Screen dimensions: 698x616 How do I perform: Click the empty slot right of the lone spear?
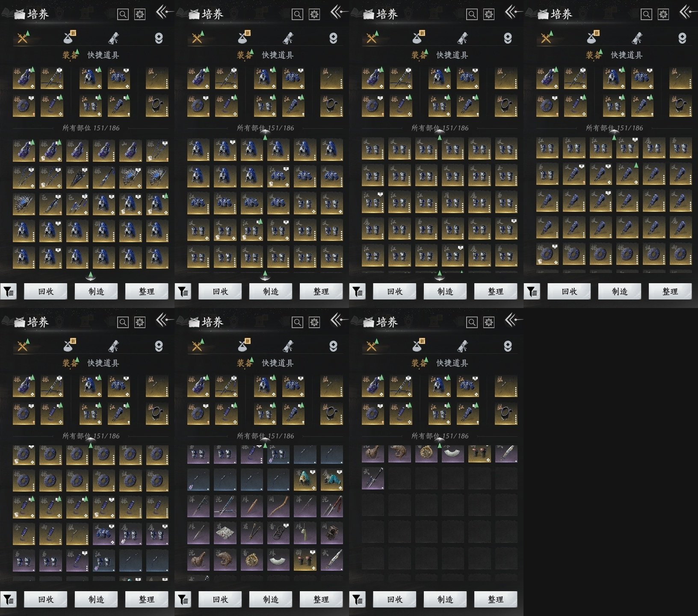(399, 478)
